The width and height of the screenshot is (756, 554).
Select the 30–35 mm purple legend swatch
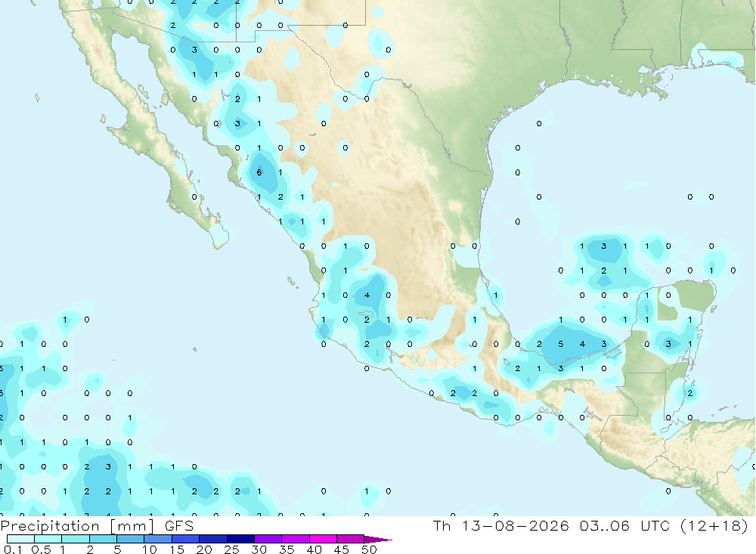pyautogui.click(x=268, y=539)
